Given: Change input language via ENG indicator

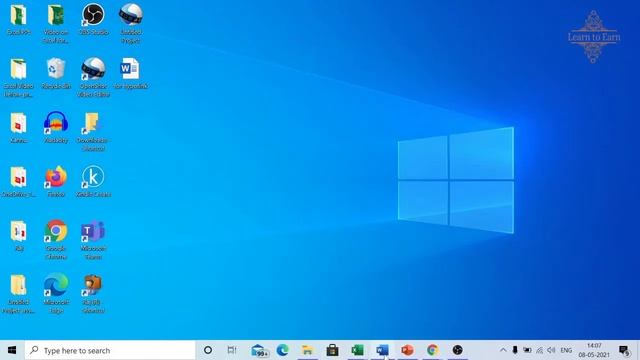Looking at the screenshot, I should 566,350.
